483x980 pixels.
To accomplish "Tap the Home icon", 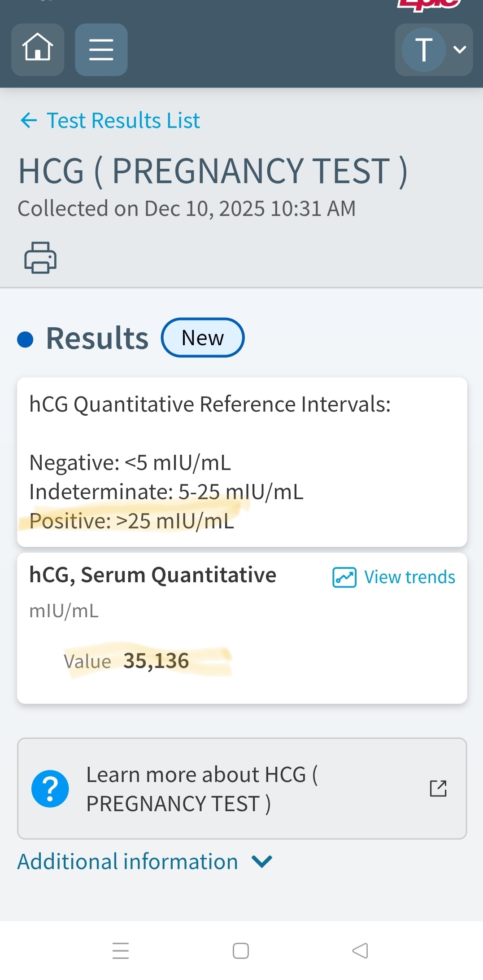I will [38, 48].
